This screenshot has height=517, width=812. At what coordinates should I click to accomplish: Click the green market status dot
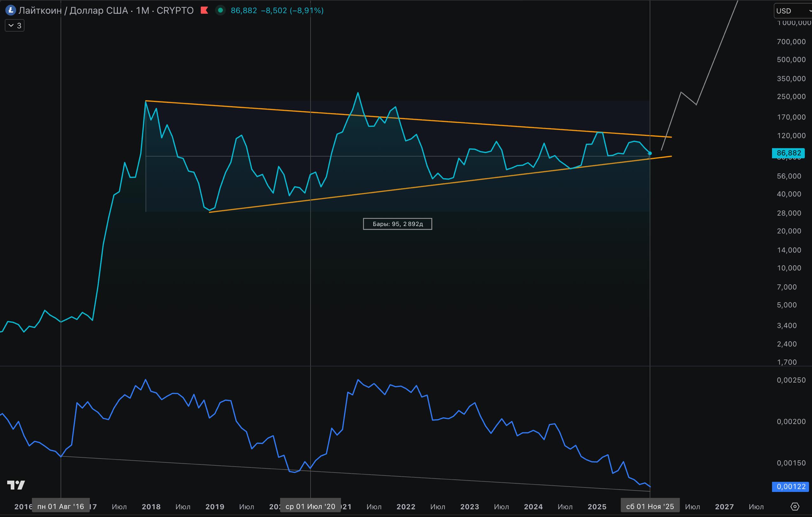coord(220,10)
